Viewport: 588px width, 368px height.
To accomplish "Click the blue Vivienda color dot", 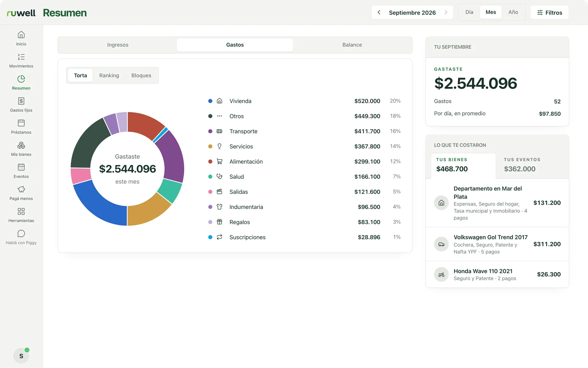I will click(x=210, y=101).
